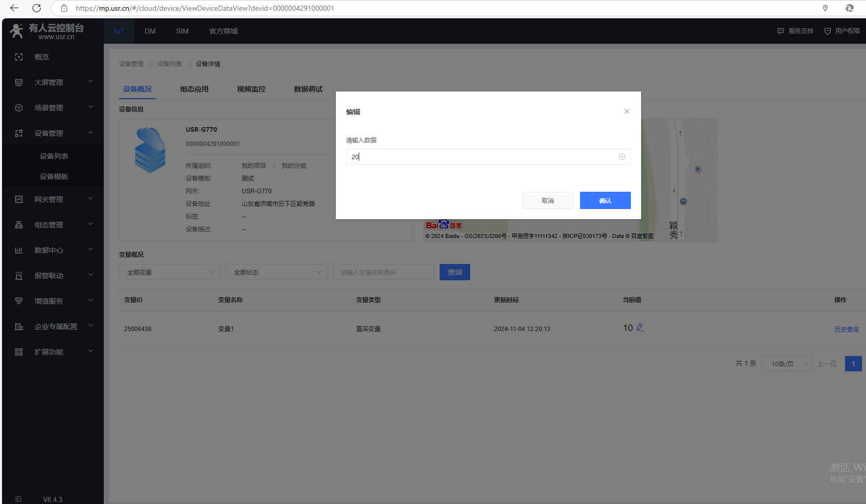This screenshot has height=504, width=866.
Task: Open the 全部状态 dropdown
Action: click(276, 272)
